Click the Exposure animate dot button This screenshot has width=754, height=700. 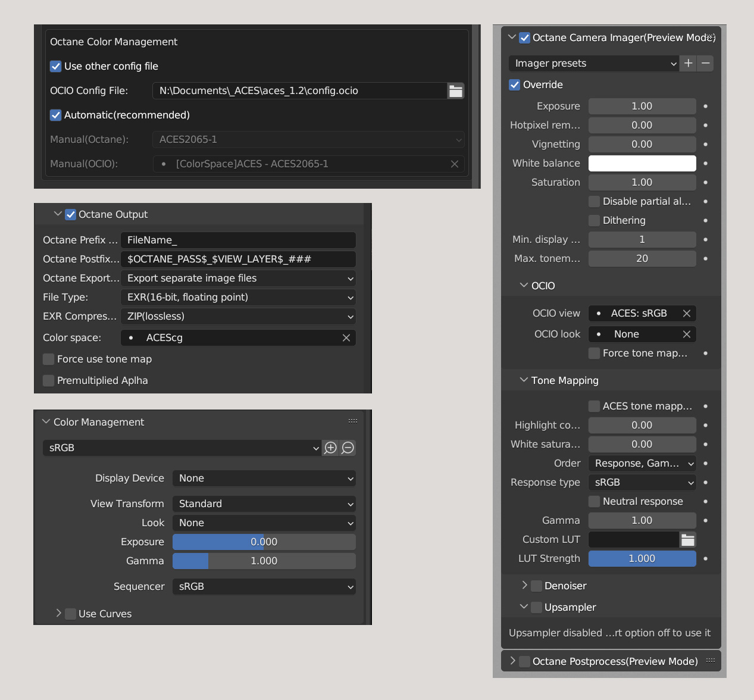tap(706, 107)
